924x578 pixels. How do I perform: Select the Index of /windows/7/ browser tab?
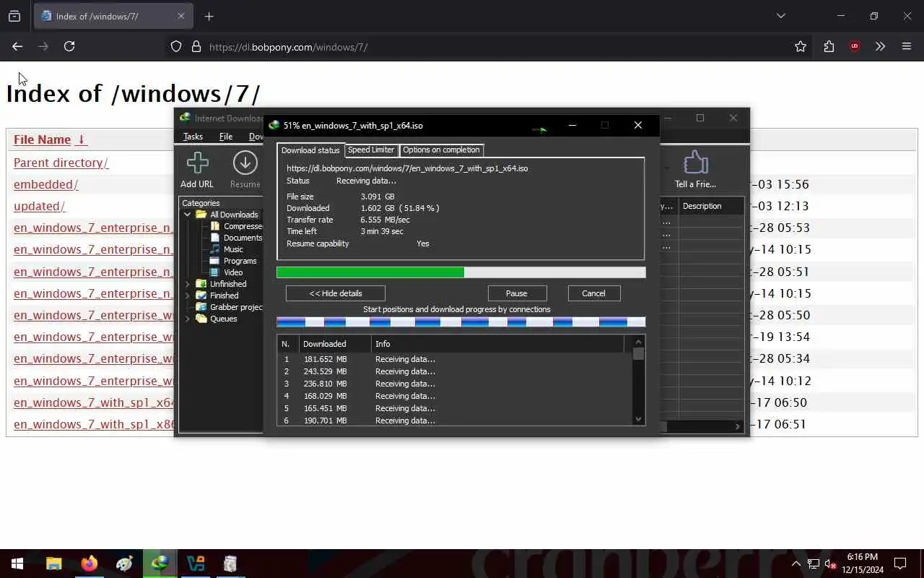click(113, 16)
